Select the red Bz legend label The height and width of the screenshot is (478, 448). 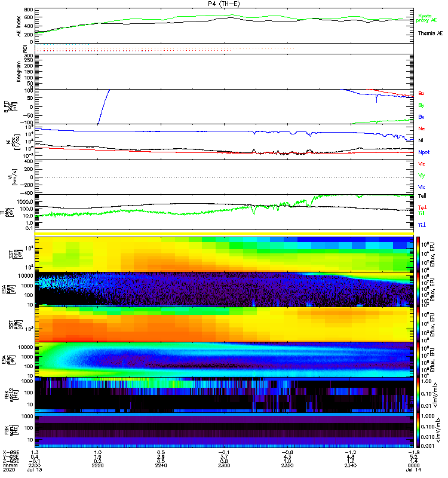coord(421,94)
